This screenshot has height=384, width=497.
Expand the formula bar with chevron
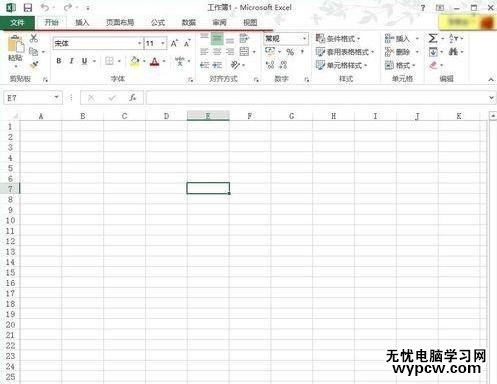tap(492, 98)
